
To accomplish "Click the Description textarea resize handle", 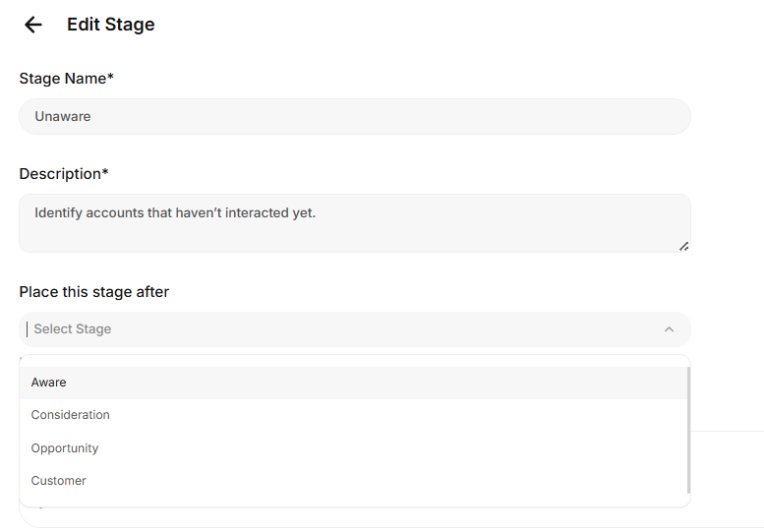I will point(683,246).
